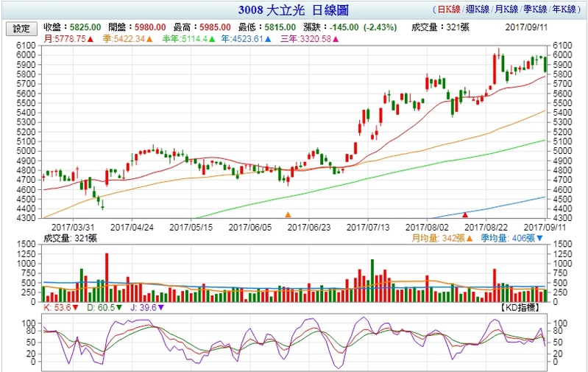The width and height of the screenshot is (588, 372).
Task: Click the green triangle beside 半年:5114.4
Action: click(212, 39)
